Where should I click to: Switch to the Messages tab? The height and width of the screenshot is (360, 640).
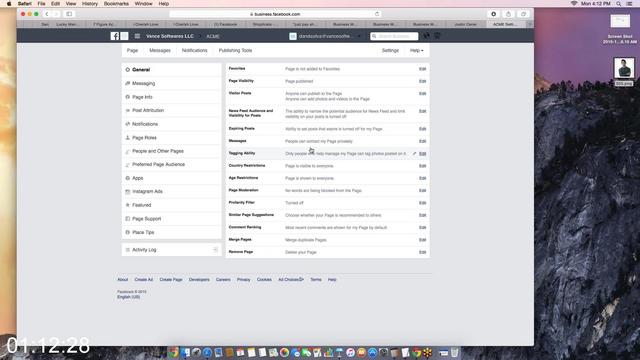[160, 51]
